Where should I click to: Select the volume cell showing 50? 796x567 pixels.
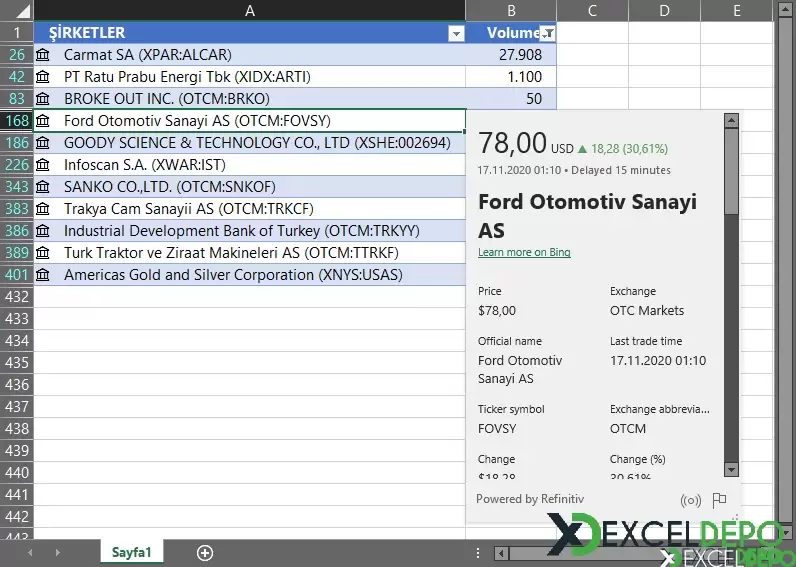pyautogui.click(x=511, y=98)
